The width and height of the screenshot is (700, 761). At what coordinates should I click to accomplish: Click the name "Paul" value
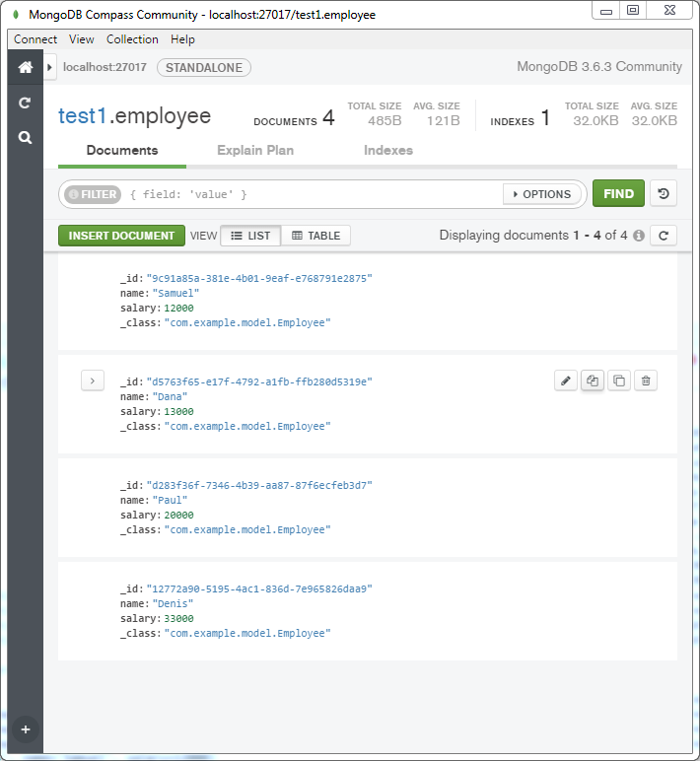[170, 500]
